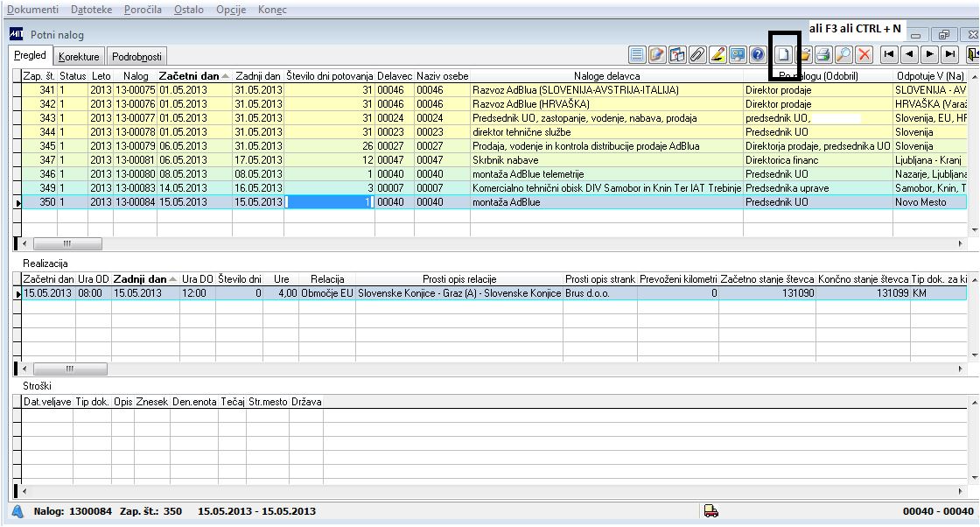Go to last record using navigation arrow
This screenshot has height=527, width=980.
(949, 55)
